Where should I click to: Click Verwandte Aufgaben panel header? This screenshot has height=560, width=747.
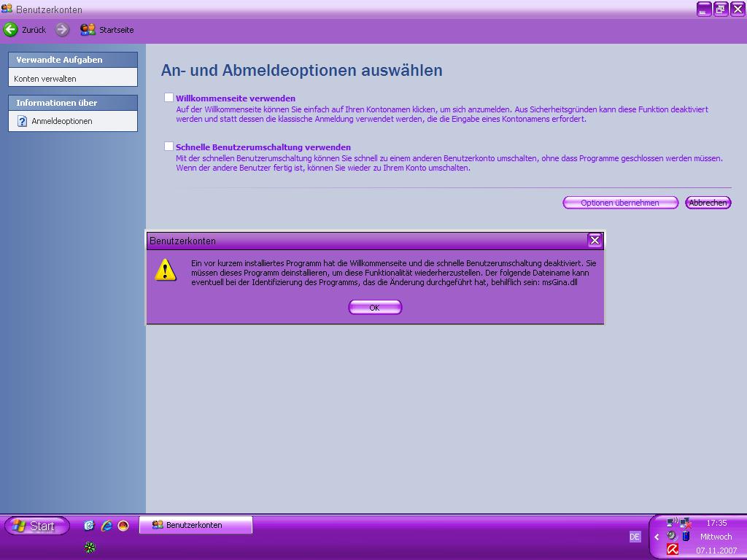[73, 60]
